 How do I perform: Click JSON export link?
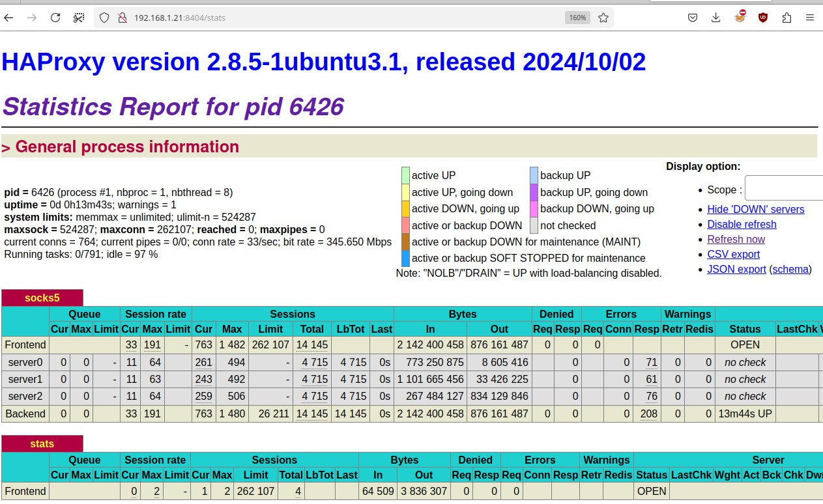(x=736, y=269)
